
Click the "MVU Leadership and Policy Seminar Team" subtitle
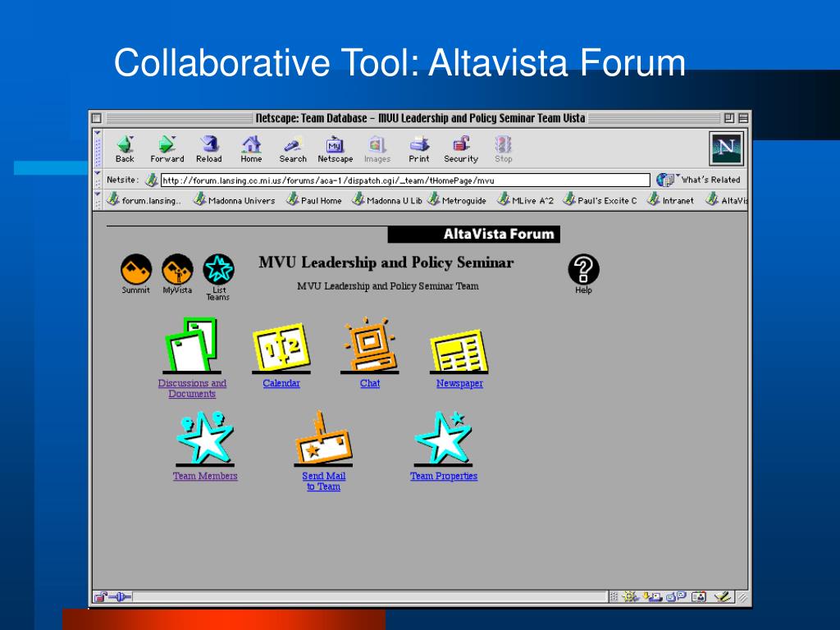click(x=388, y=286)
